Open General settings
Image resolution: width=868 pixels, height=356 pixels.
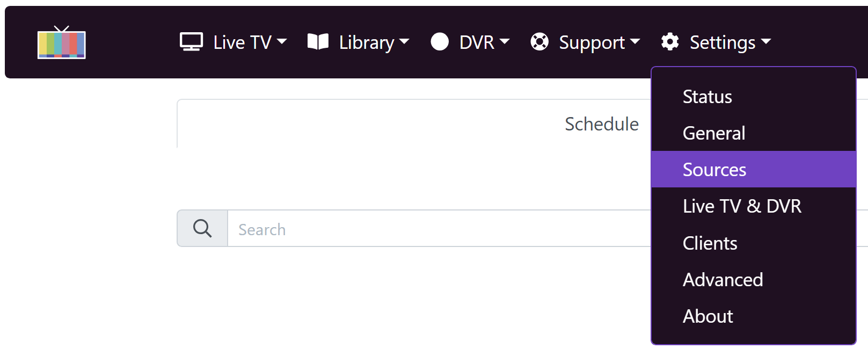pyautogui.click(x=713, y=133)
